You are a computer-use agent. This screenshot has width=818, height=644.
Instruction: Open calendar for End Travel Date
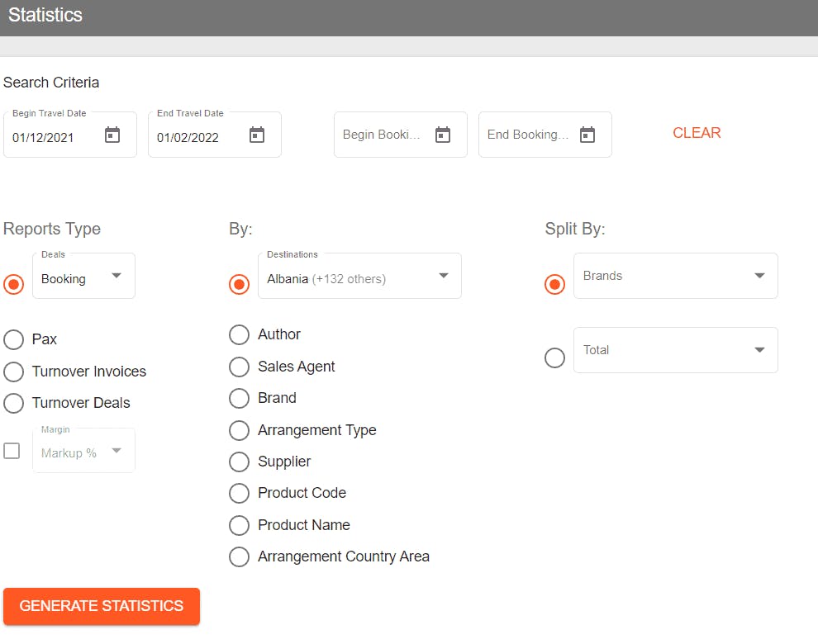pyautogui.click(x=257, y=135)
